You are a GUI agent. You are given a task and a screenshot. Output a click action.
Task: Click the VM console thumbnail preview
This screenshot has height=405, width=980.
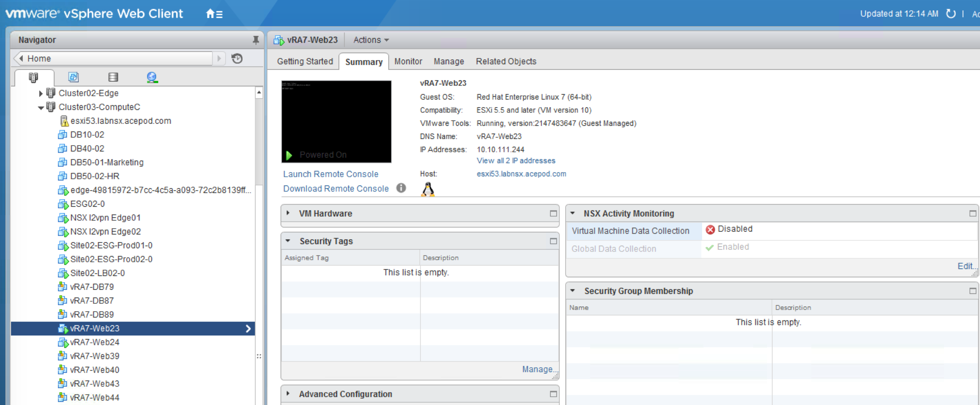point(336,122)
